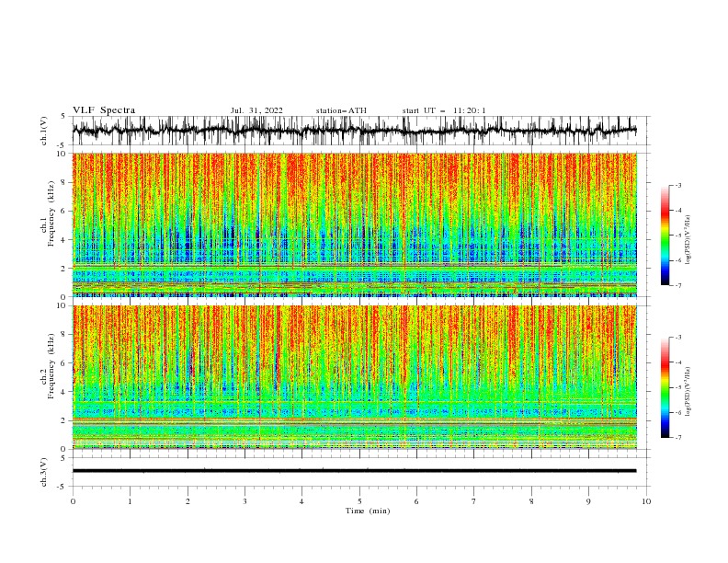Screen dimensions: 728x563
Task: Click the "2" minute tick label
Action: point(188,501)
